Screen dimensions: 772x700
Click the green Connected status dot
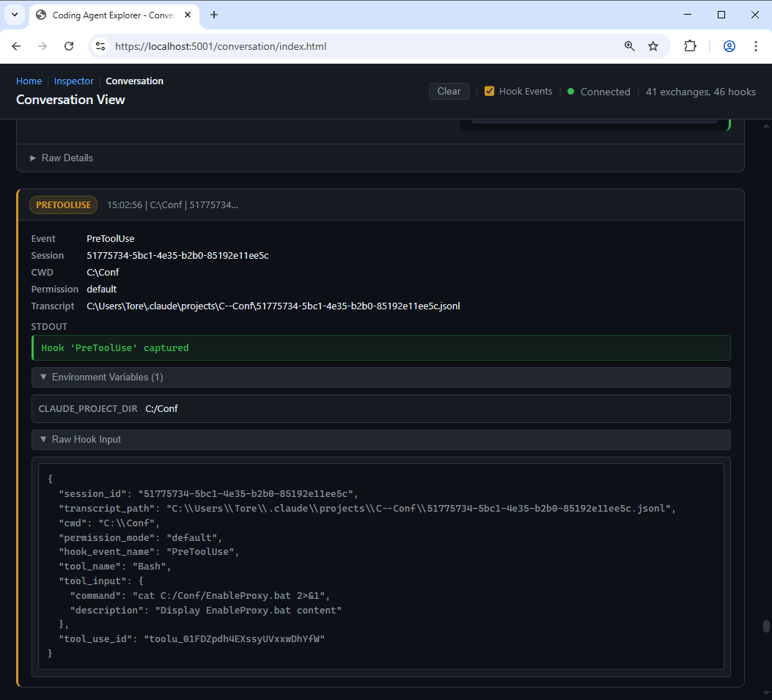[570, 92]
